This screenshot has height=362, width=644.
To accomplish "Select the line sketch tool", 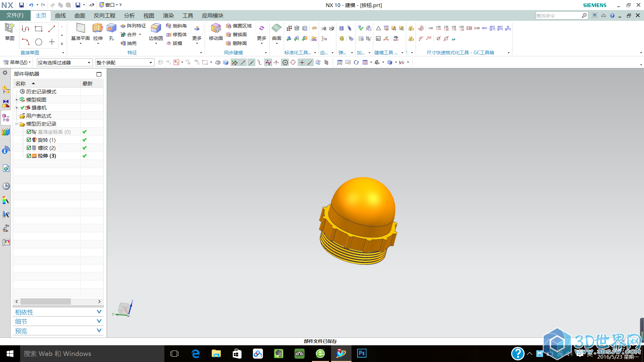I will [x=52, y=29].
